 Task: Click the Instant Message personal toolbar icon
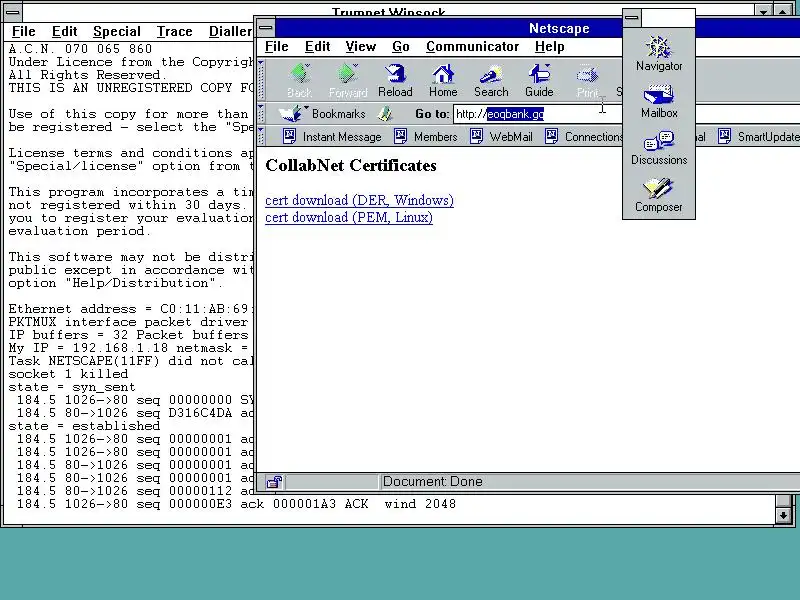tap(332, 137)
